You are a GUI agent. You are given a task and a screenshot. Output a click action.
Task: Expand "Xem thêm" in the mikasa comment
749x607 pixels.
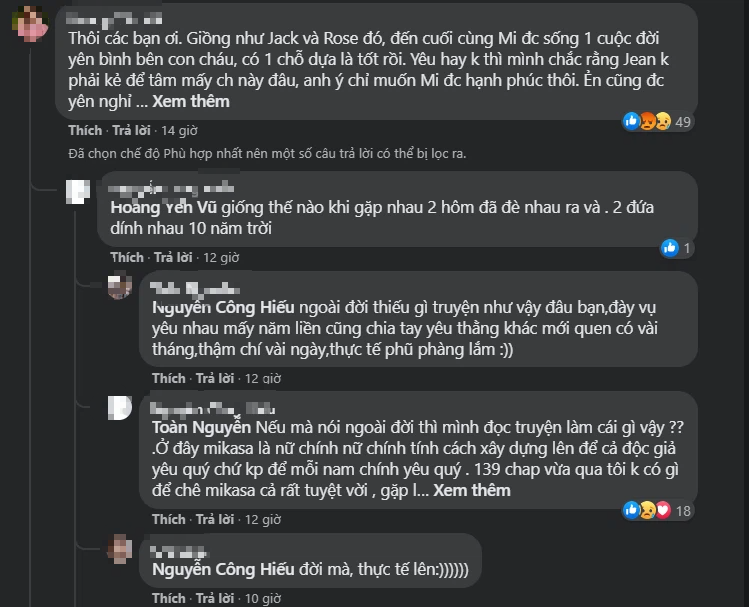click(x=472, y=490)
